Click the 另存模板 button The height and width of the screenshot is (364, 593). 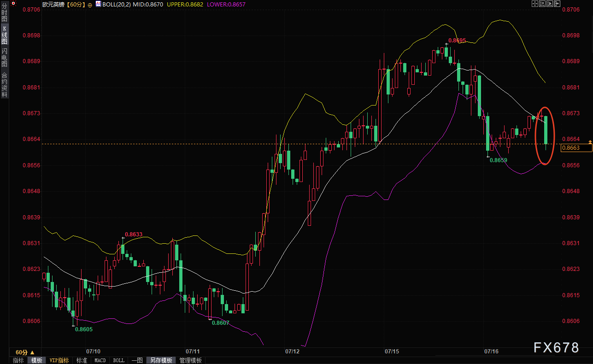161,360
